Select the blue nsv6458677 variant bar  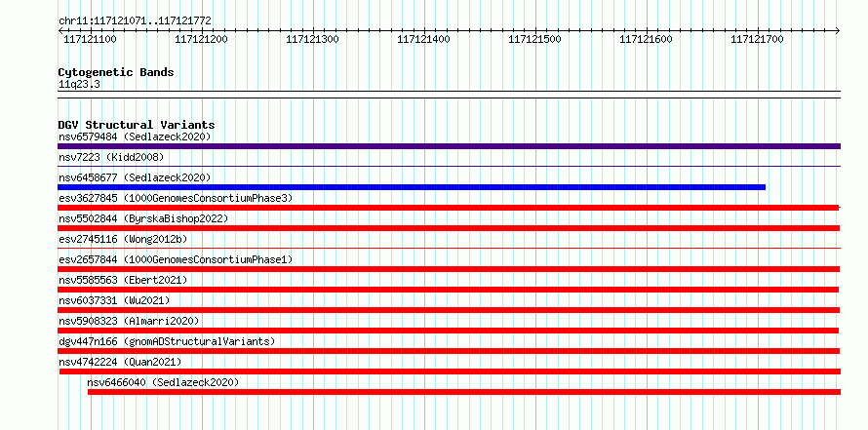(x=412, y=187)
